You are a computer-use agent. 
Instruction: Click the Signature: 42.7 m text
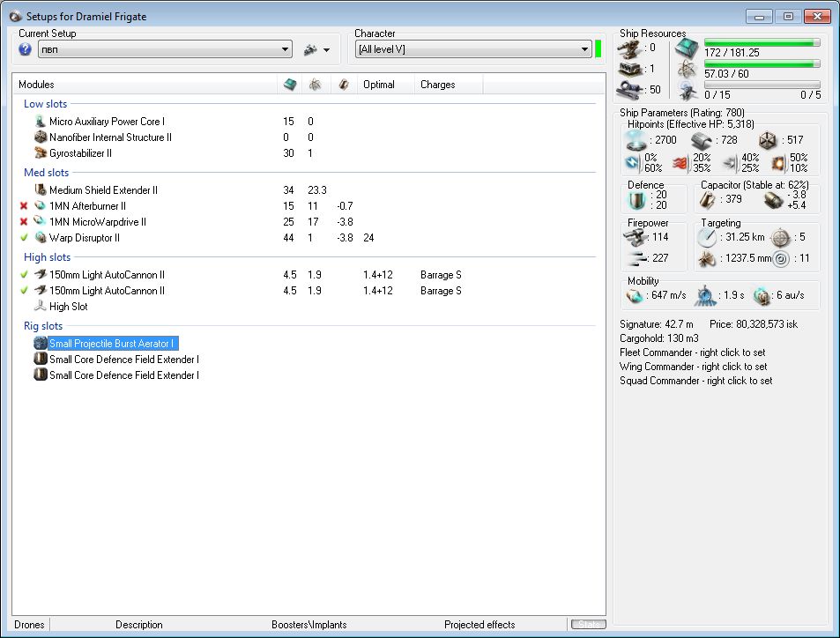point(657,324)
